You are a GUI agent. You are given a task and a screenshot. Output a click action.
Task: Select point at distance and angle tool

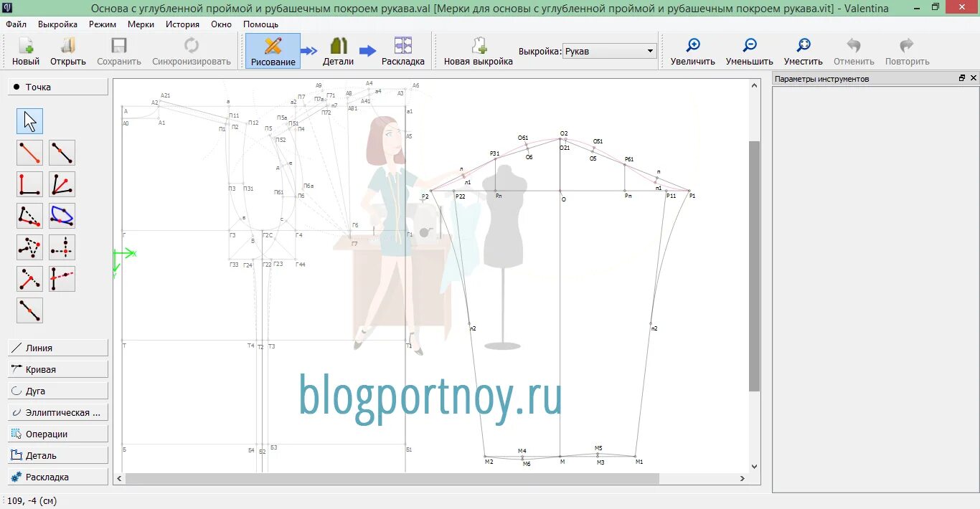(30, 153)
